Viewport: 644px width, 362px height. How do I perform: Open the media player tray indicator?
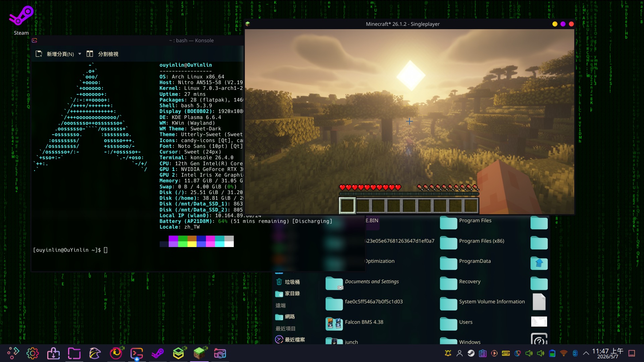(494, 353)
